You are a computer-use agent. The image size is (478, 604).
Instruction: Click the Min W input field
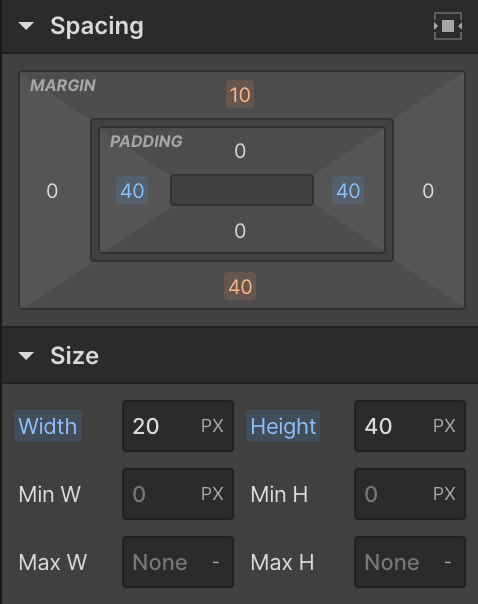tap(178, 494)
